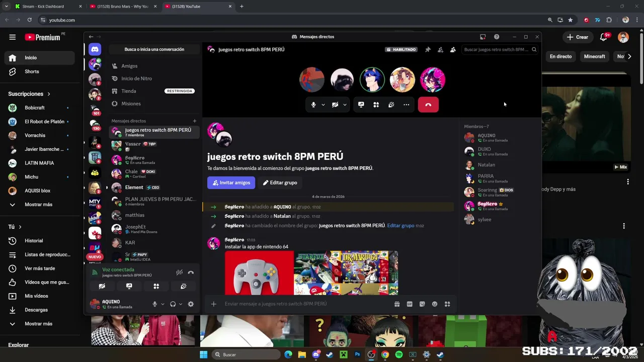Screen dimensions: 644x362
Task: Select Minecraft filter chip on YouTube
Action: [x=594, y=56]
